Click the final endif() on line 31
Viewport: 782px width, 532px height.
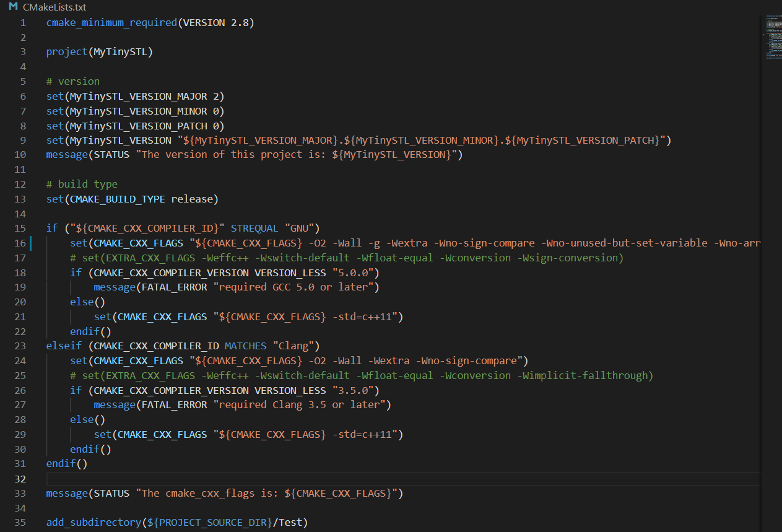[67, 464]
